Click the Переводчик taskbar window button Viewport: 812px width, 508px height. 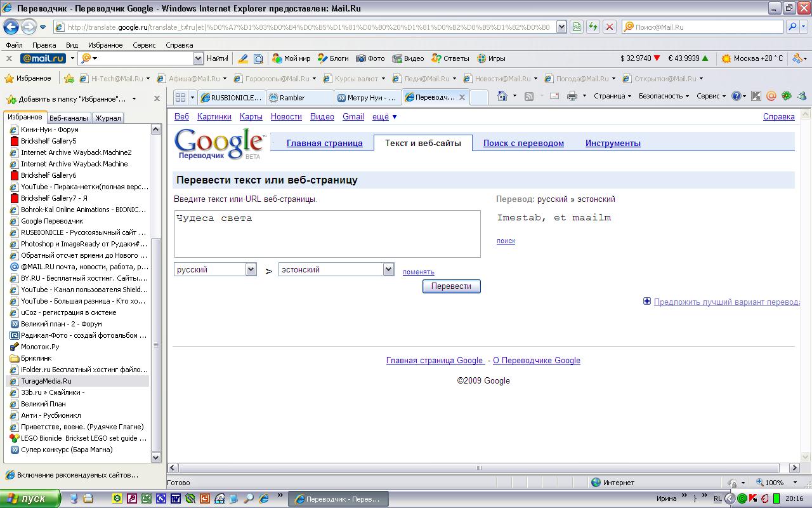tap(337, 499)
